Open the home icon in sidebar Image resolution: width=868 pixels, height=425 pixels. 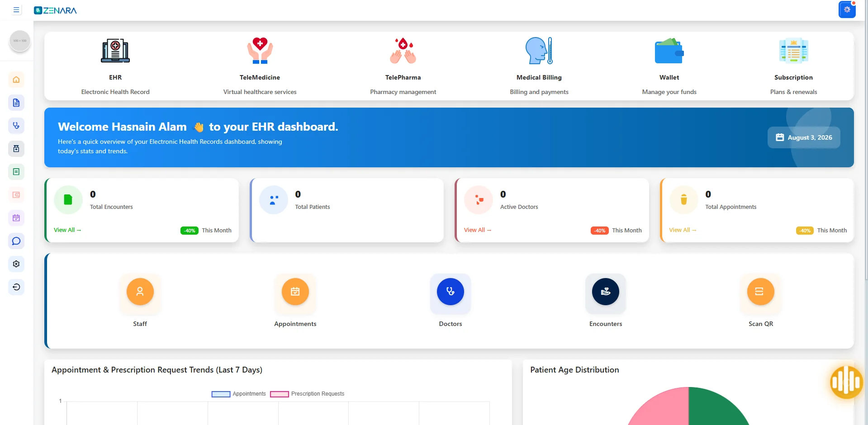pyautogui.click(x=16, y=80)
